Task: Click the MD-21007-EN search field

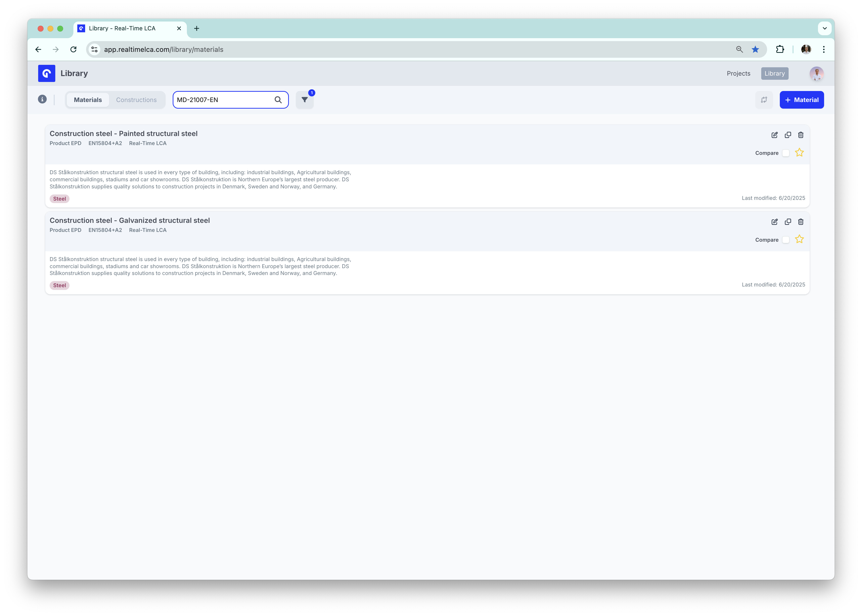Action: tap(224, 100)
